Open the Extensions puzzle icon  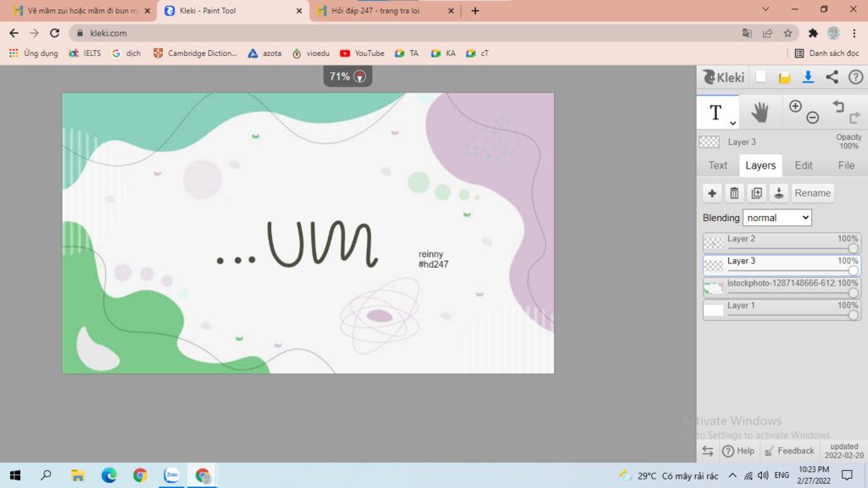click(813, 33)
